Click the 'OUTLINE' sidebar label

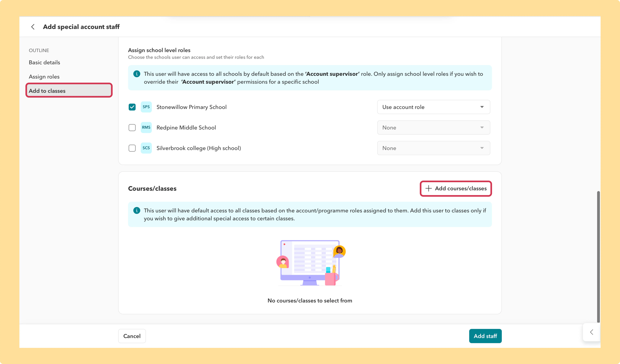pos(39,50)
